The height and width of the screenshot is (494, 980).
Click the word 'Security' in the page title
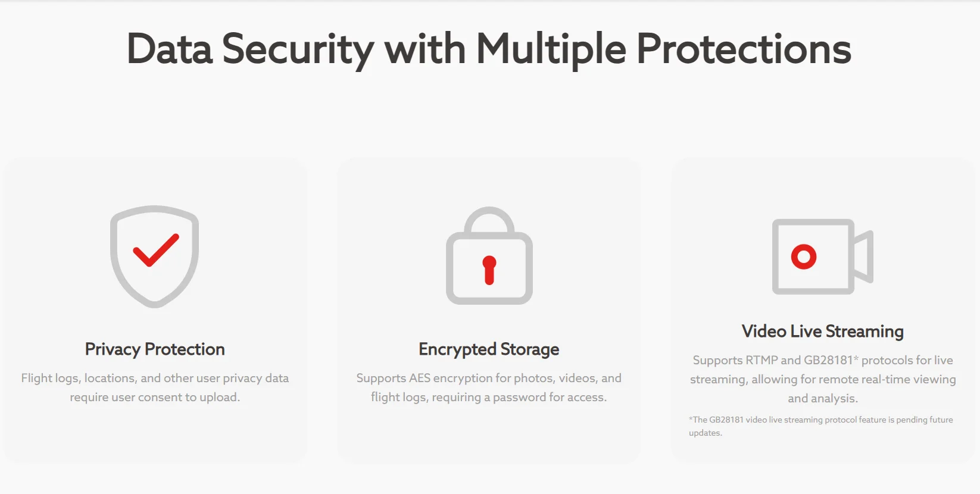coord(298,49)
